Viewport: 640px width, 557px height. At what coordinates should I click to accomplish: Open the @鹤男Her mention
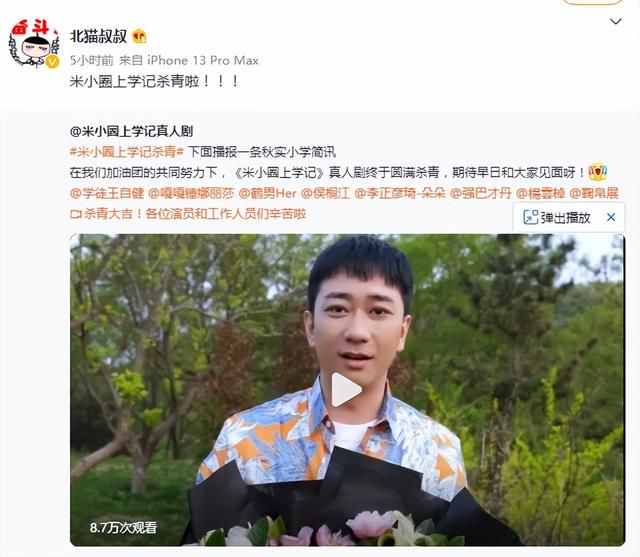coord(267,193)
